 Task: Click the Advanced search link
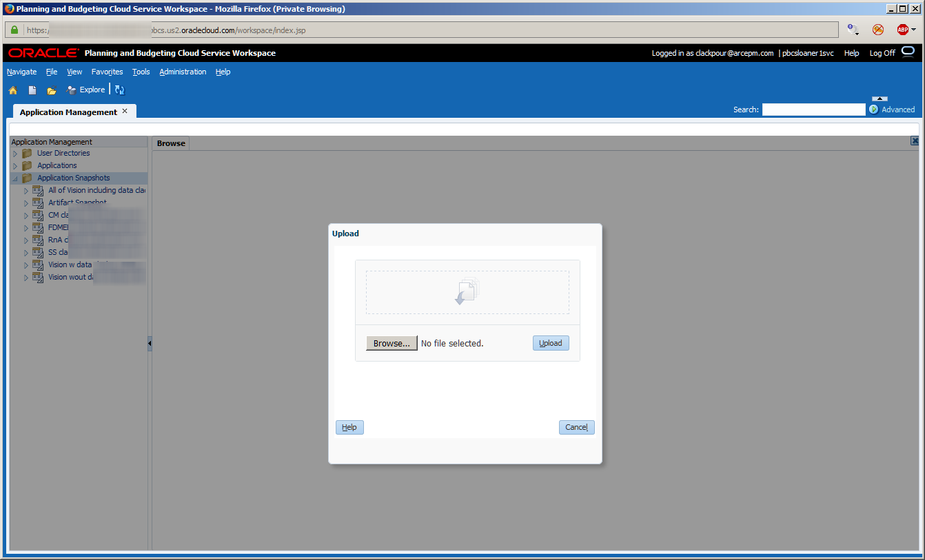(x=898, y=110)
